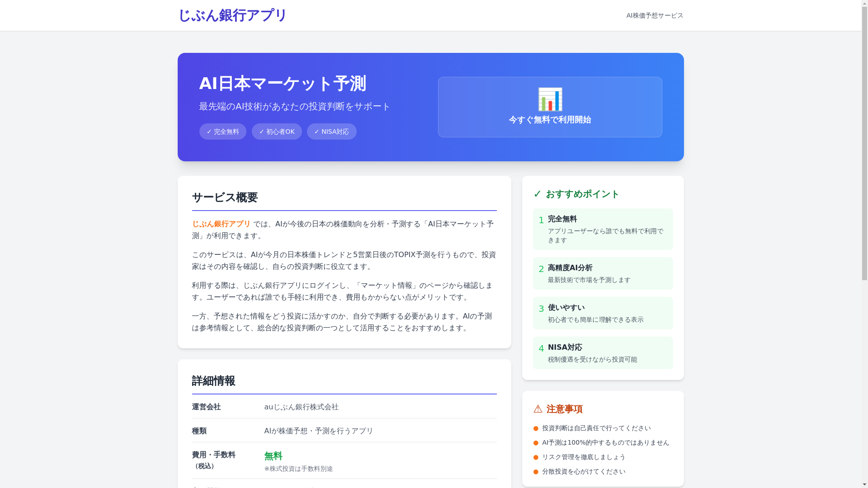
Task: Click the 詳細情報 section heading
Action: (213, 381)
